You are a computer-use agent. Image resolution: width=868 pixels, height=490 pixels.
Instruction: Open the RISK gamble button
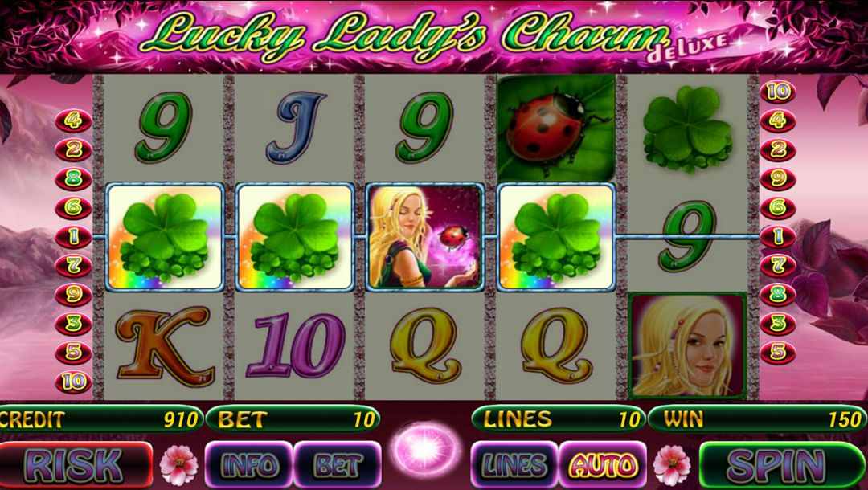click(76, 464)
